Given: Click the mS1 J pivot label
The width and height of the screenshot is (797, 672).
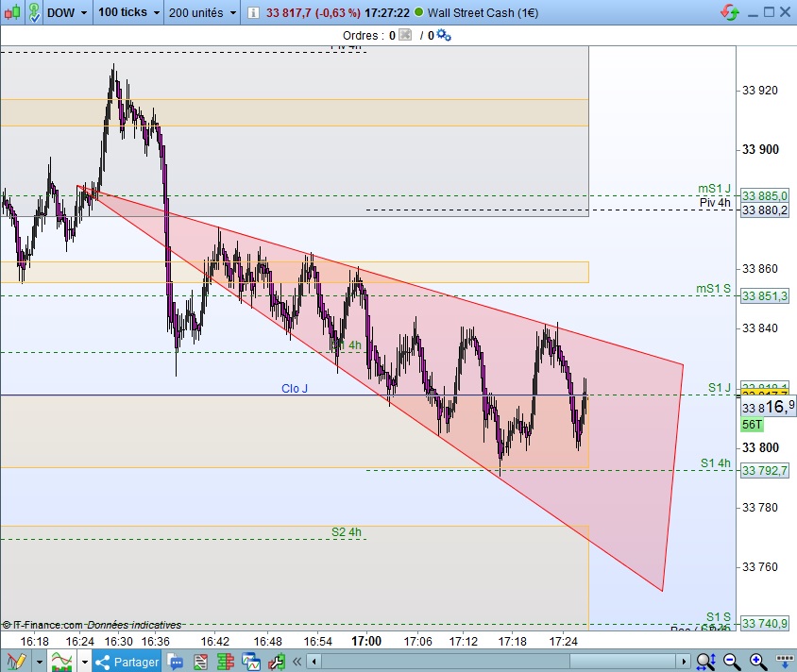Looking at the screenshot, I should pos(714,189).
